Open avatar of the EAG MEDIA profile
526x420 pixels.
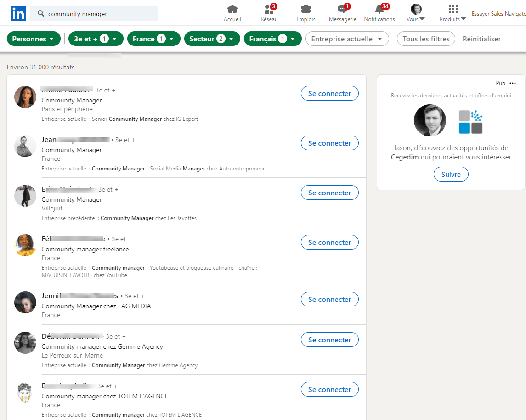point(25,302)
